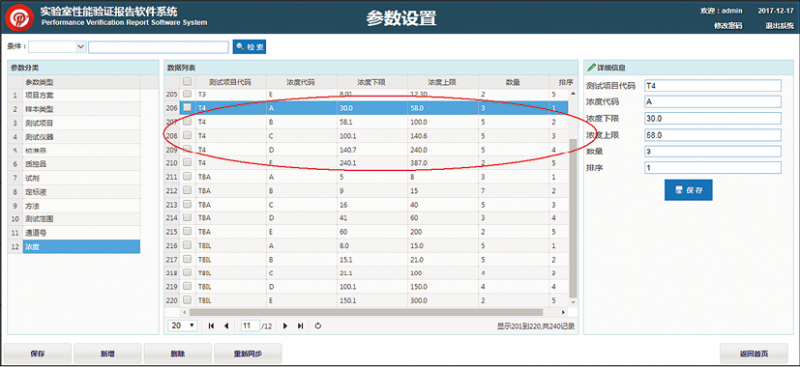
Task: Click the search condition text field
Action: point(158,47)
